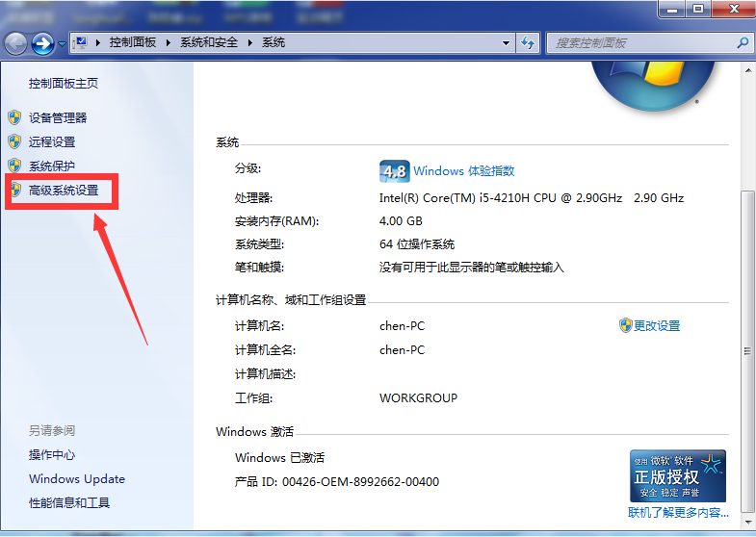The height and width of the screenshot is (537, 756).
Task: Click the shield icon beside 远程设置
Action: click(15, 141)
